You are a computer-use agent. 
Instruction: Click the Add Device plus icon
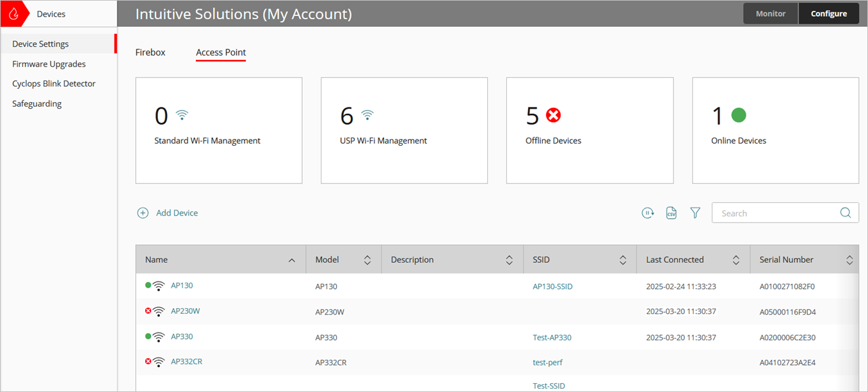pyautogui.click(x=143, y=212)
